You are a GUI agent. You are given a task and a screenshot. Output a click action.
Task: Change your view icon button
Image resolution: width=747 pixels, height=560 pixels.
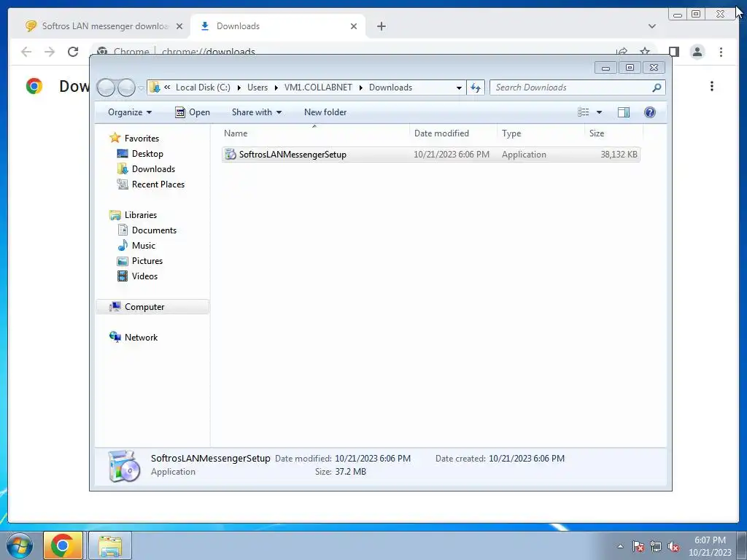coord(584,112)
